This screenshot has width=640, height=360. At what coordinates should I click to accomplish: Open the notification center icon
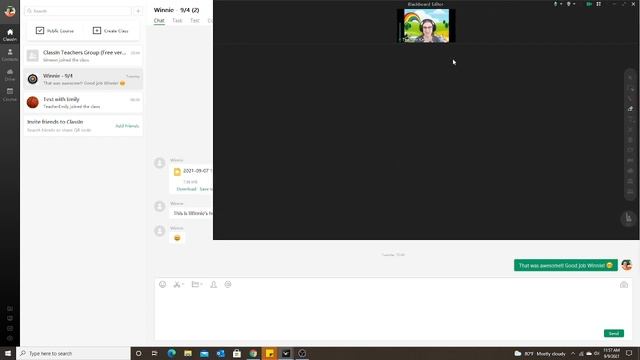(629, 353)
